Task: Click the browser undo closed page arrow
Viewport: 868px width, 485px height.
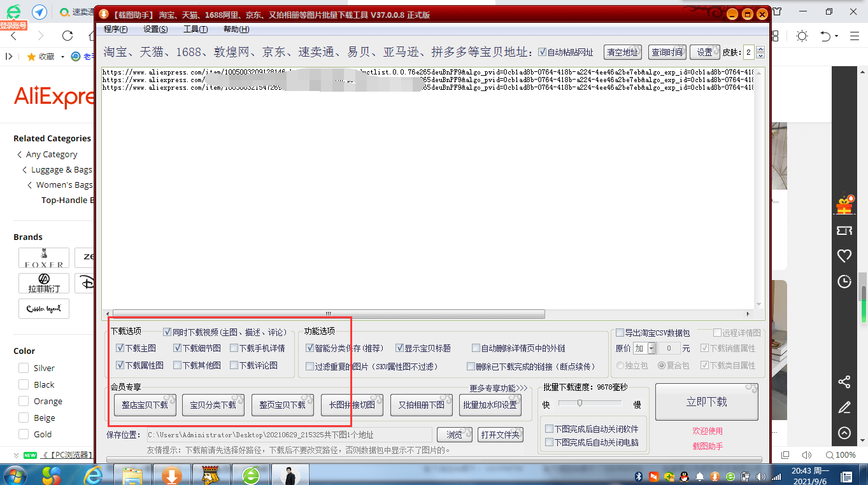Action: (825, 36)
